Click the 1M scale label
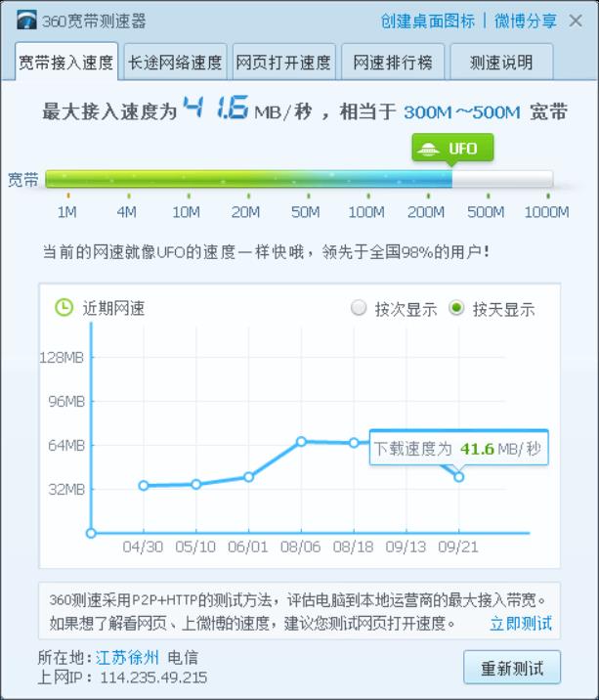Image resolution: width=599 pixels, height=700 pixels. click(x=67, y=212)
